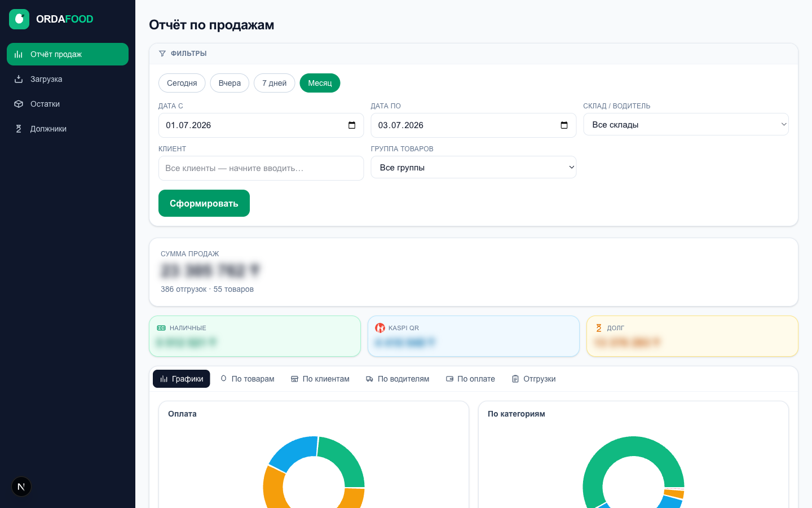Image resolution: width=812 pixels, height=508 pixels.
Task: Click the red Kaspi logo icon
Action: coord(380,328)
